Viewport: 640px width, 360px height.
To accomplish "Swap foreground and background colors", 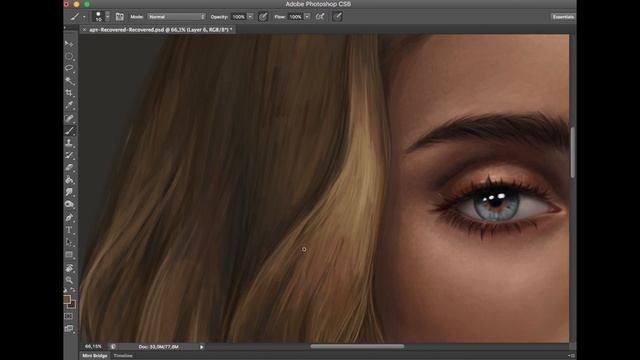I will (x=73, y=290).
